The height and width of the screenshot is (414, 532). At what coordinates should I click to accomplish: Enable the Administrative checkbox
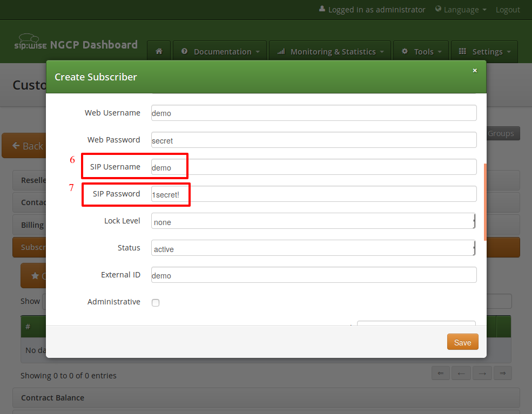point(156,303)
